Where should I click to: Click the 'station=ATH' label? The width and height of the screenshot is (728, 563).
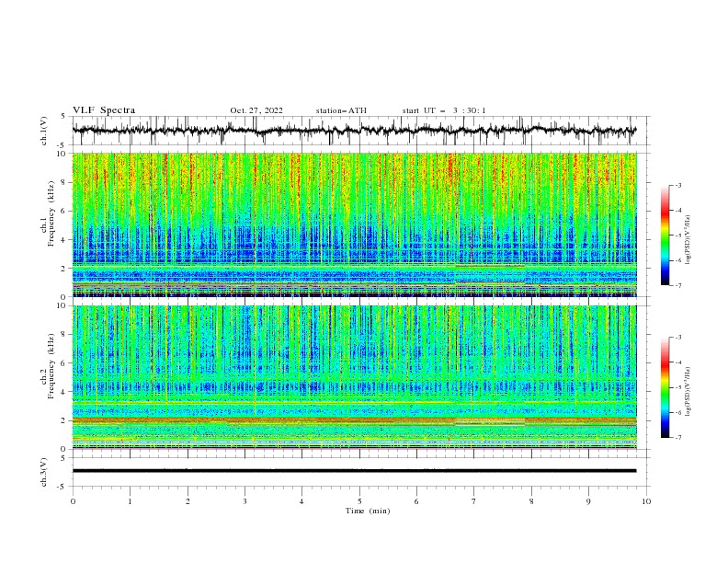[x=341, y=110]
